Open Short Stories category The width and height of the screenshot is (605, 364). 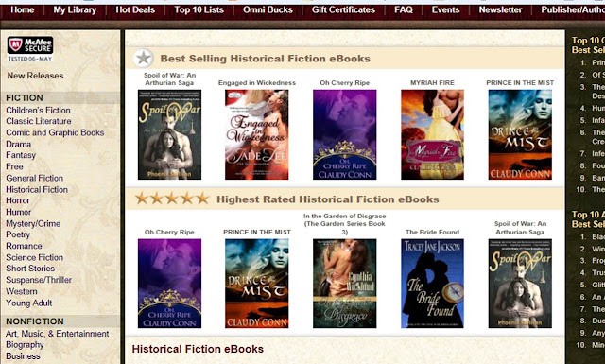pos(30,269)
